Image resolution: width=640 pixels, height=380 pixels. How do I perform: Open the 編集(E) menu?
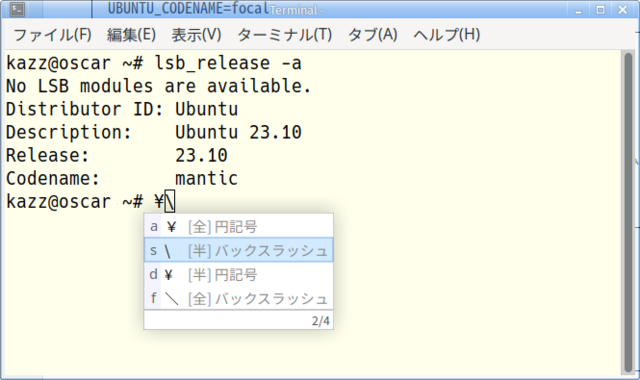pos(131,35)
